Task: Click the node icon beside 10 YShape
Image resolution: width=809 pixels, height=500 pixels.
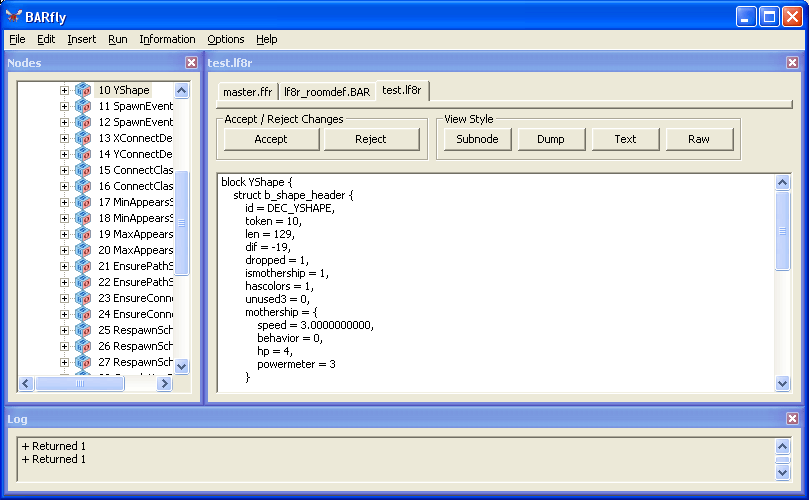Action: (83, 90)
